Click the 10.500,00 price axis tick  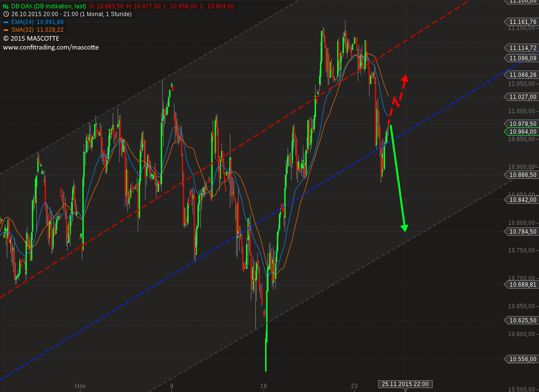pos(521,389)
